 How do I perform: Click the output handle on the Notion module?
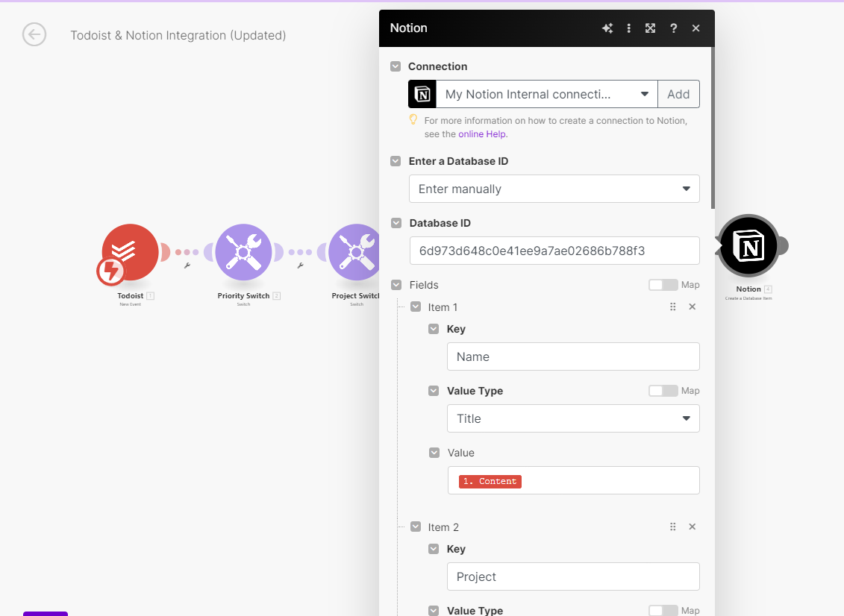coord(783,245)
